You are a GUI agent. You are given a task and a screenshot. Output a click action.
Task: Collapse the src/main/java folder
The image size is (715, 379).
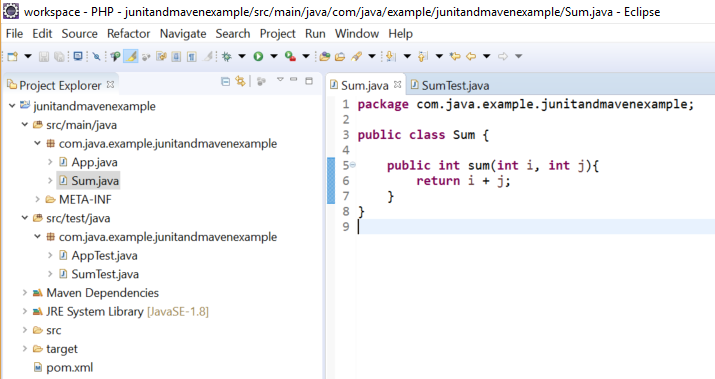tap(25, 125)
